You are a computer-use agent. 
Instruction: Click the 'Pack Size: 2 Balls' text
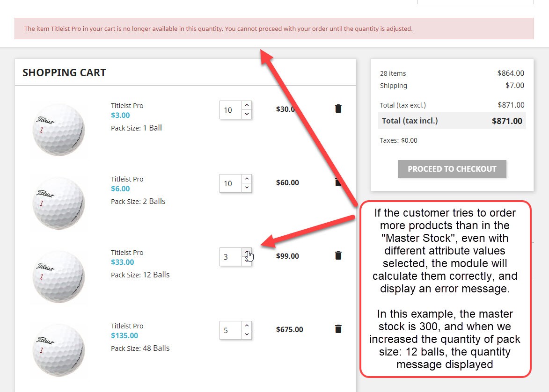tap(138, 202)
